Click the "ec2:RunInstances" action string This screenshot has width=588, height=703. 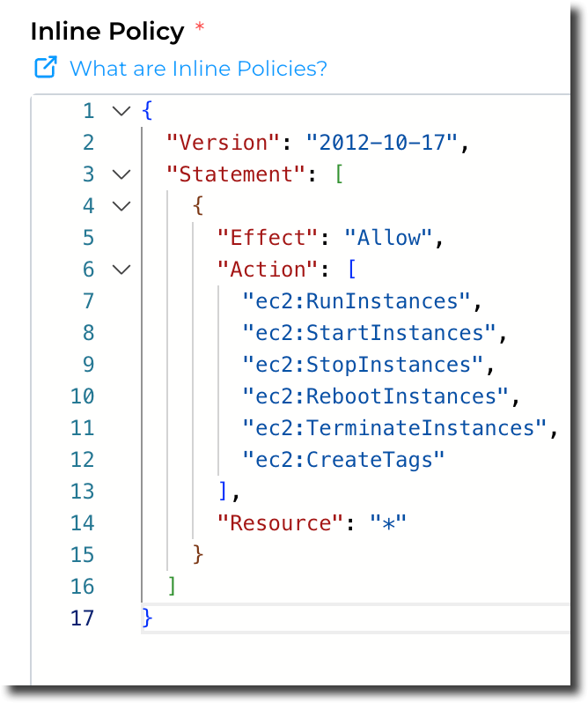tap(357, 301)
